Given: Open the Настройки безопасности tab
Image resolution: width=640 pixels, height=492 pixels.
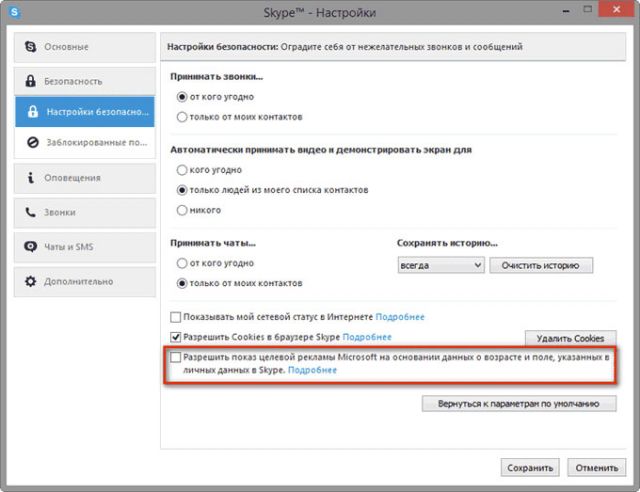Looking at the screenshot, I should click(x=84, y=112).
